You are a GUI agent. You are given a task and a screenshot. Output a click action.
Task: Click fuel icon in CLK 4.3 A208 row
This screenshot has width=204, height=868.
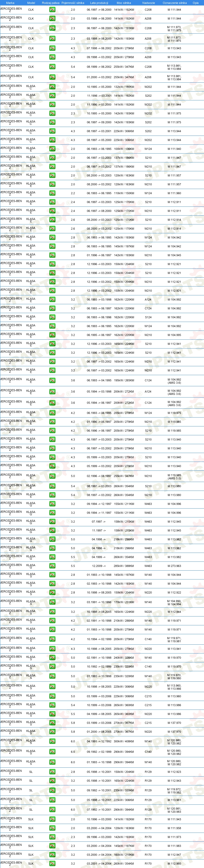click(x=52, y=57)
